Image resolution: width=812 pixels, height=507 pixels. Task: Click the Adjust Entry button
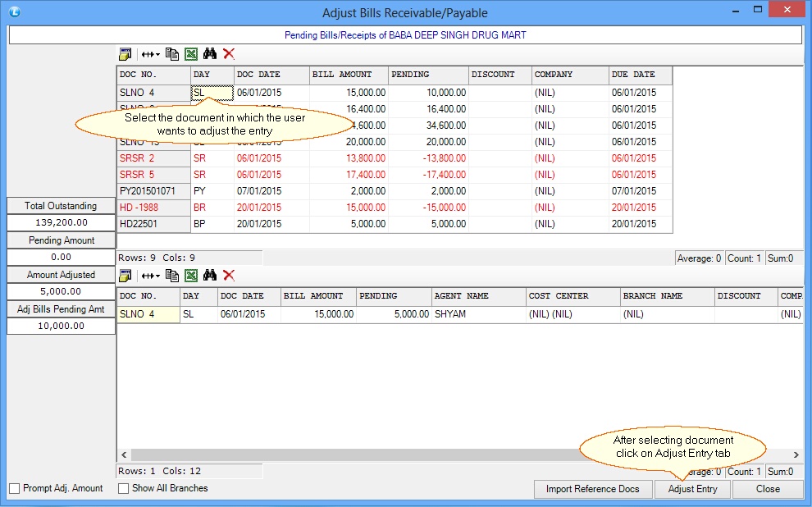[693, 489]
